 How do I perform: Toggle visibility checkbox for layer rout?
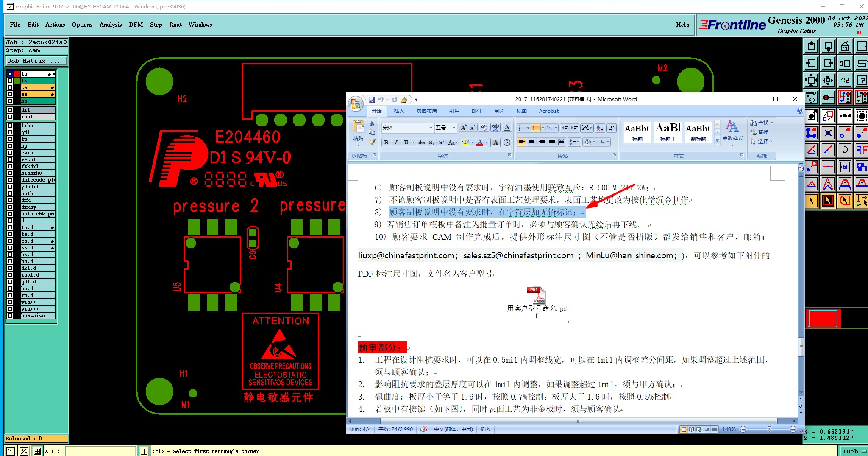10,117
